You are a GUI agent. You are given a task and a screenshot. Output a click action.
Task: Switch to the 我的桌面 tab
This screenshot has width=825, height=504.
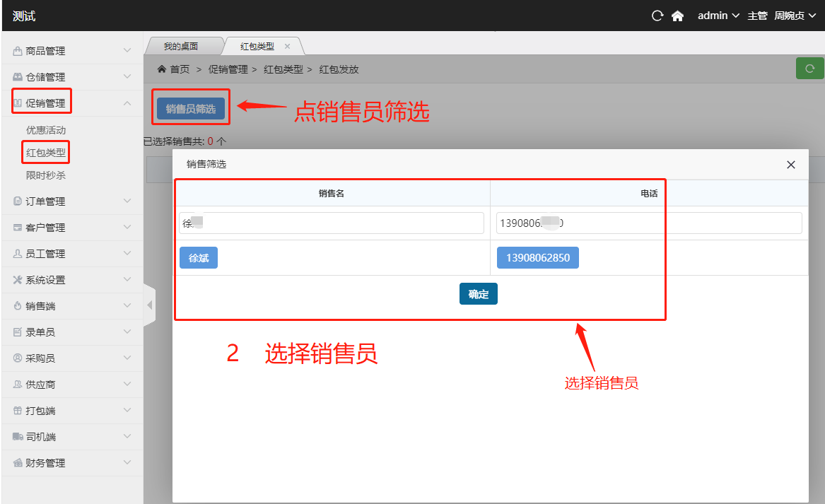pos(181,46)
